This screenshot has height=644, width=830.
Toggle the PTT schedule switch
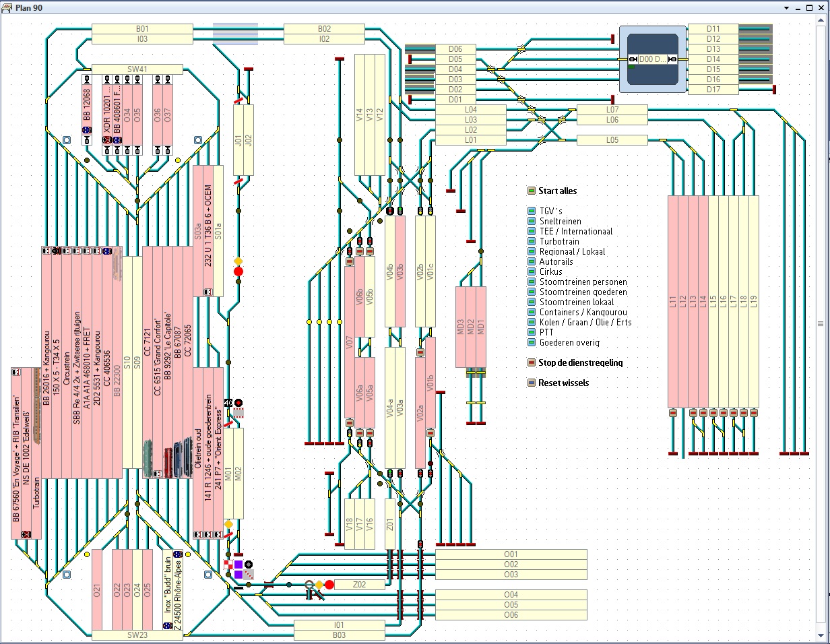[x=531, y=332]
